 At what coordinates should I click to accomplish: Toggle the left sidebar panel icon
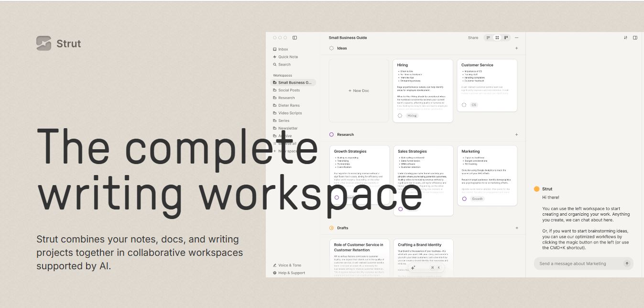[295, 38]
